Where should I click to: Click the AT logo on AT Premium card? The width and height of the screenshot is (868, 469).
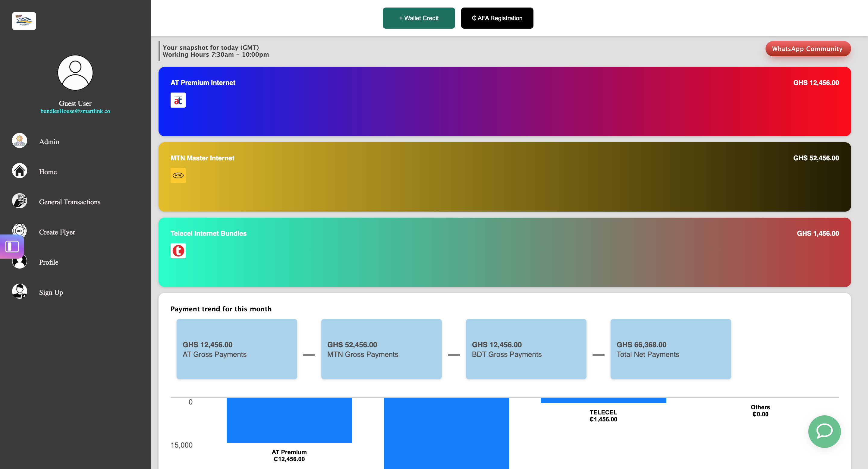[178, 100]
